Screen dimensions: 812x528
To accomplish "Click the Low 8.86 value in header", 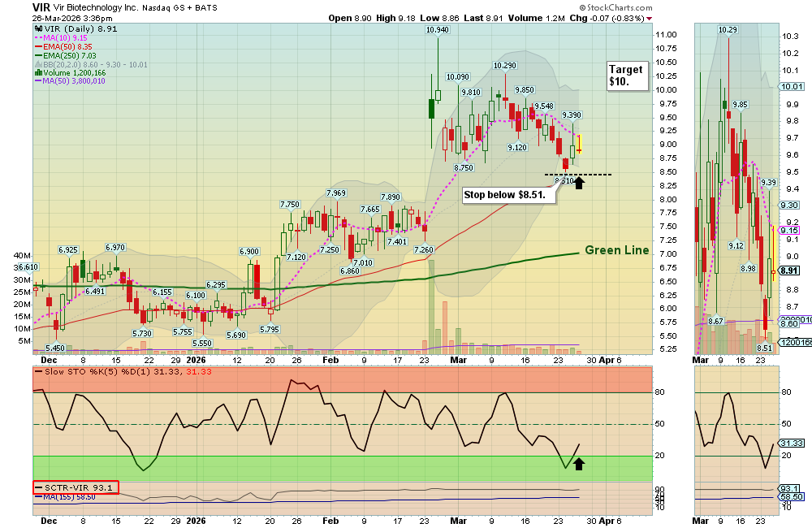I will point(439,18).
